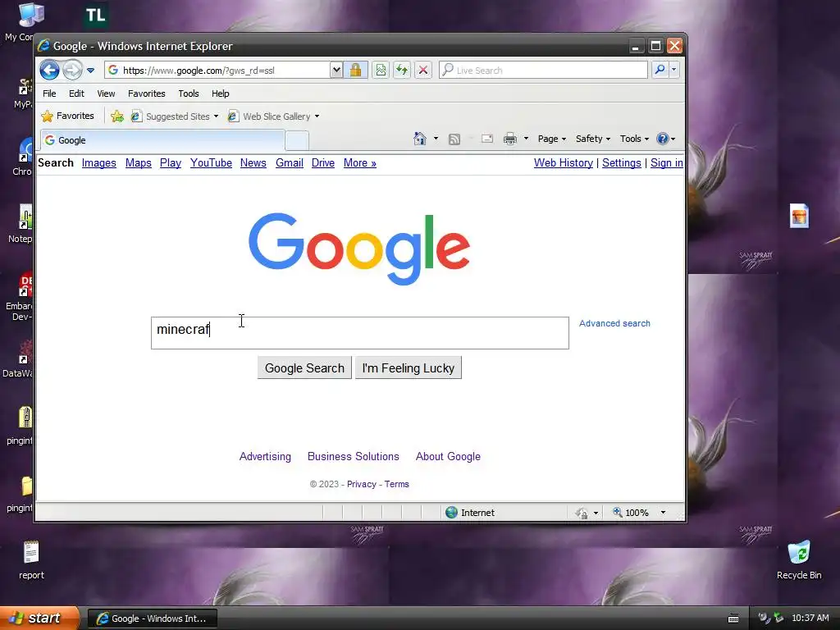Open the zoom level dropdown arrow
This screenshot has height=630, width=840.
click(663, 513)
